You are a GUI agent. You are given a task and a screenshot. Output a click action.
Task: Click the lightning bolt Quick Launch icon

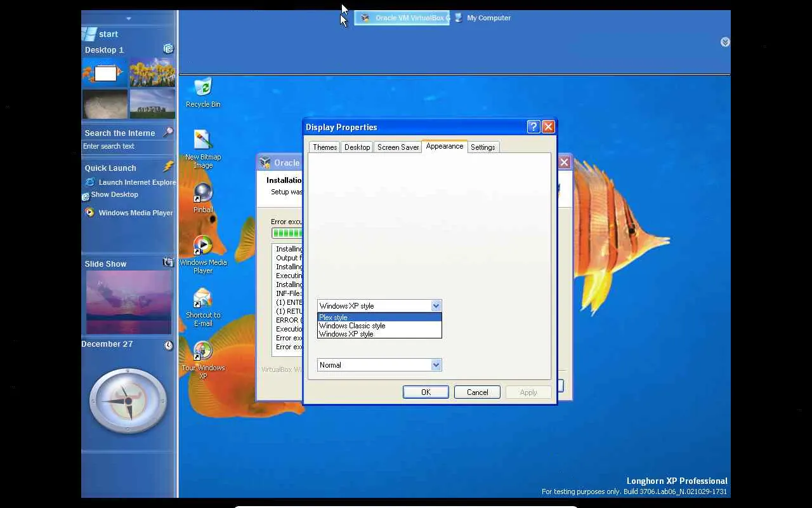coord(168,166)
